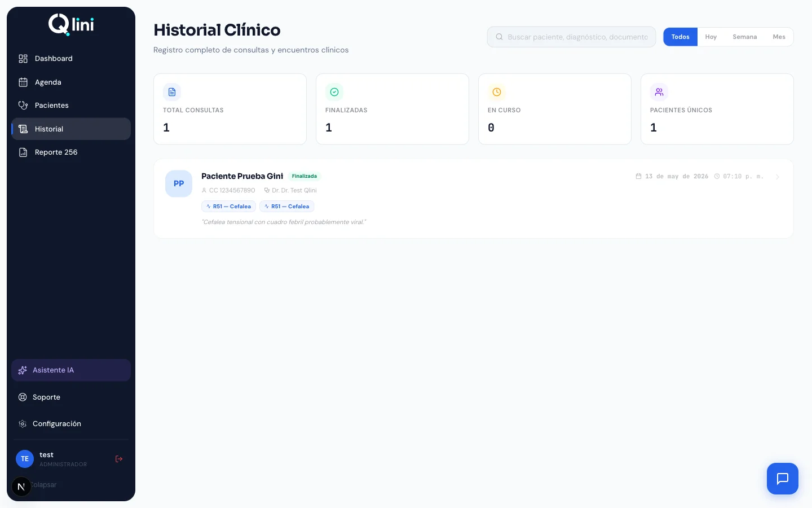Select the Mes filter tab
Viewport: 812px width, 508px height.
(x=779, y=37)
